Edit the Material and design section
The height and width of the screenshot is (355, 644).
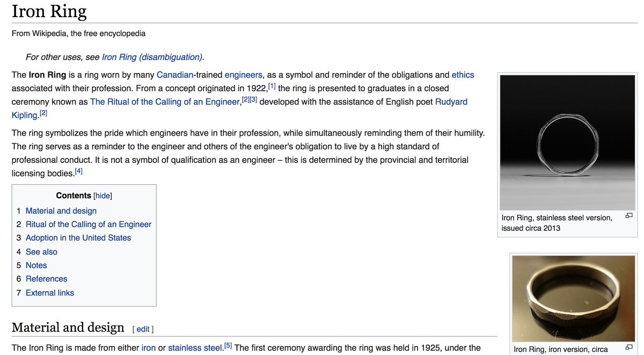pos(143,329)
